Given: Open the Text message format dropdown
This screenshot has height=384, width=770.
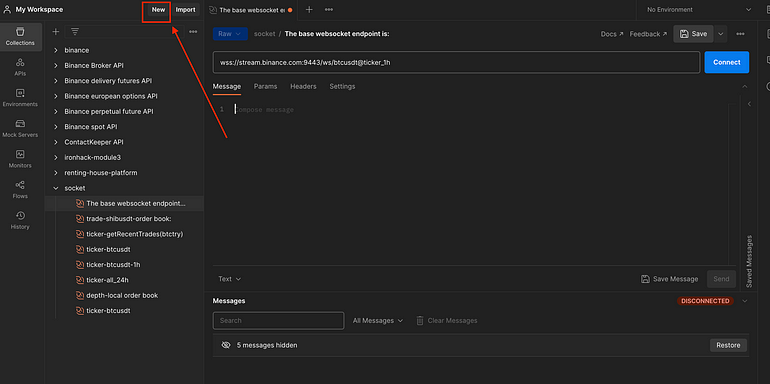Looking at the screenshot, I should click(x=230, y=279).
